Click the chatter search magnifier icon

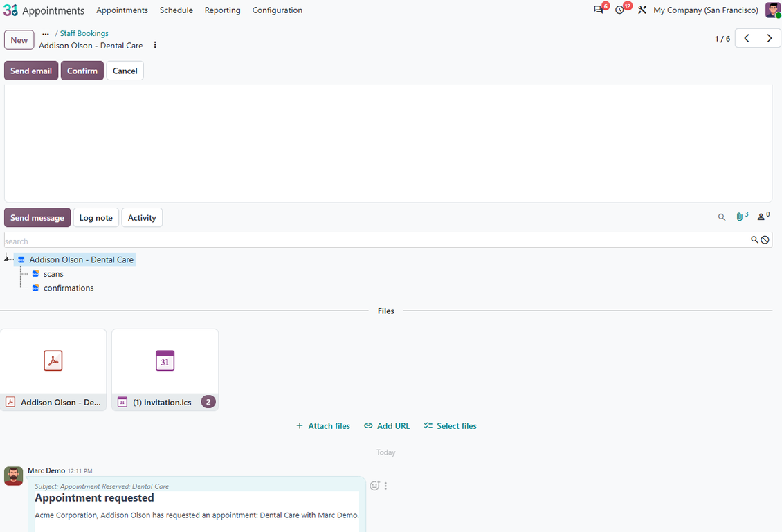pos(722,217)
